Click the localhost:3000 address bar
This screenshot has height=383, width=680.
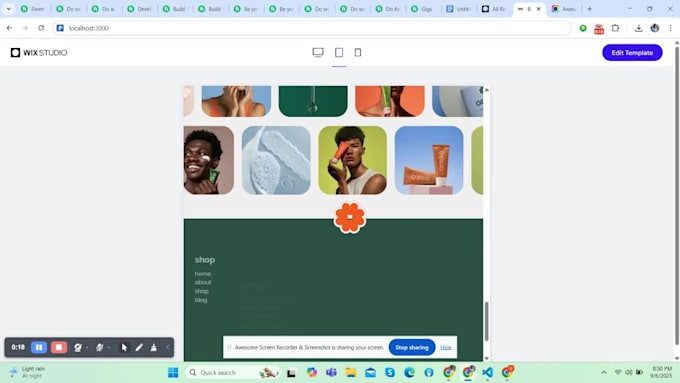[x=311, y=28]
